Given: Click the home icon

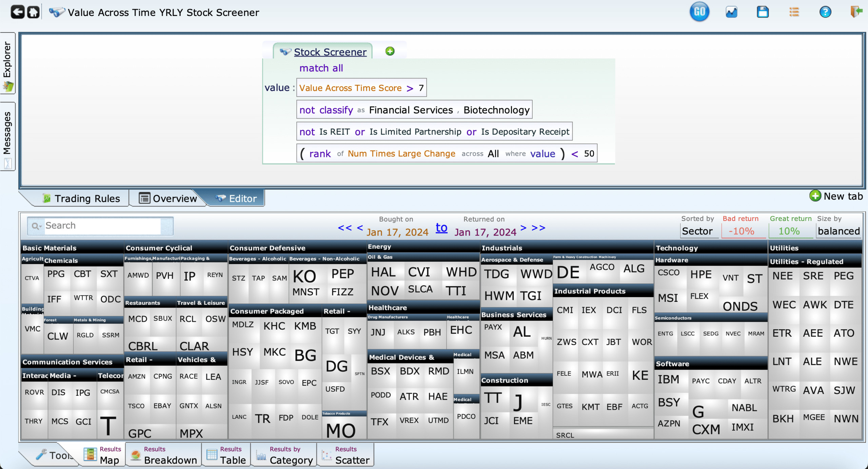Looking at the screenshot, I should (x=33, y=12).
